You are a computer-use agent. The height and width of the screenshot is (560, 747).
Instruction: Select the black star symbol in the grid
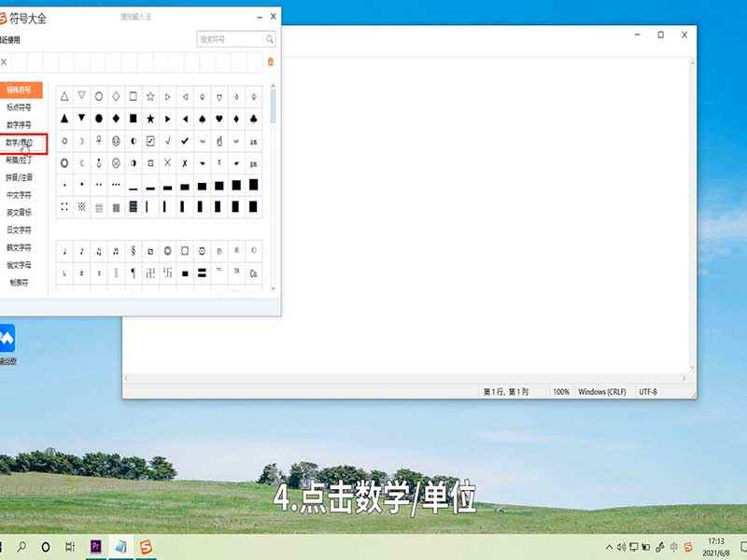[x=149, y=119]
